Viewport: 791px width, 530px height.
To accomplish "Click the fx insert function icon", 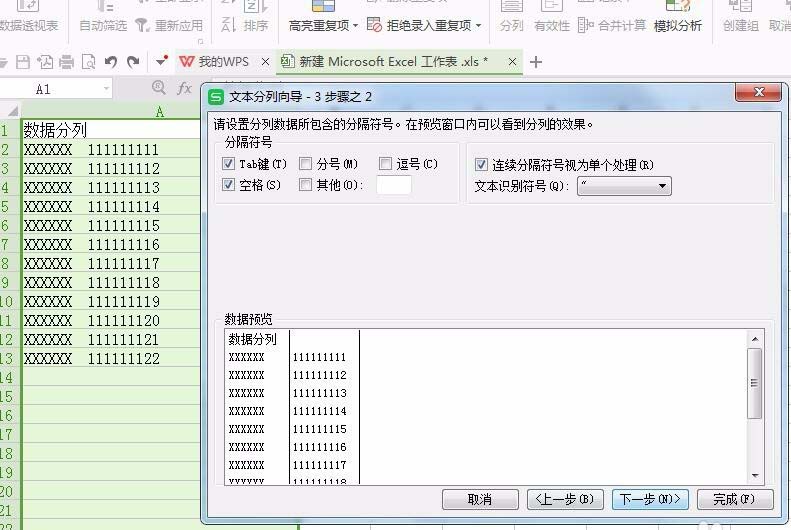I will coord(184,88).
